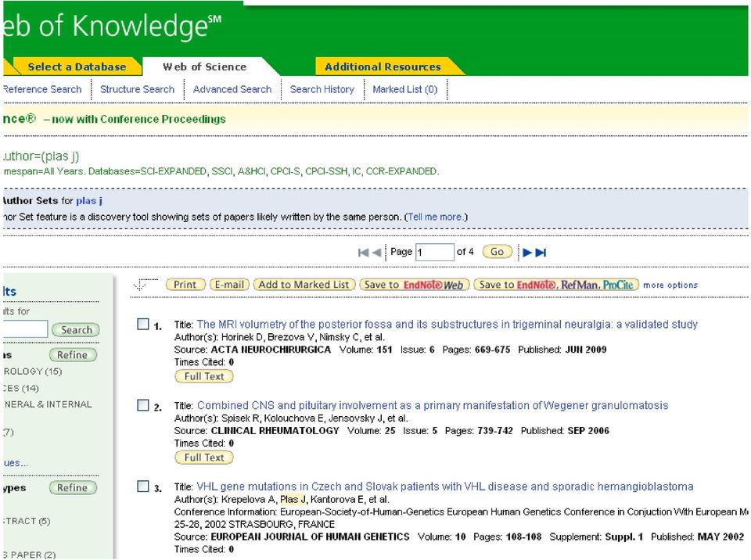Go to next page arrow icon
Screen dimensions: 751x560
point(527,253)
